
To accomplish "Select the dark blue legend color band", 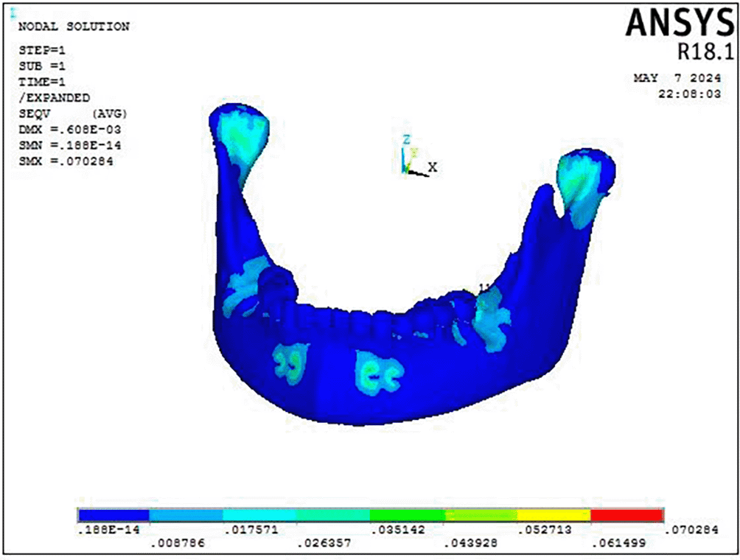I will 114,515.
